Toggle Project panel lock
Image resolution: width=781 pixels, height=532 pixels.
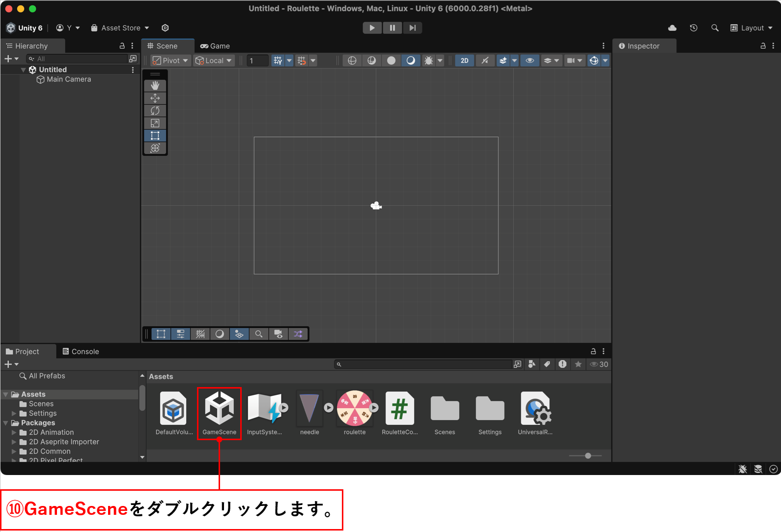[593, 351]
